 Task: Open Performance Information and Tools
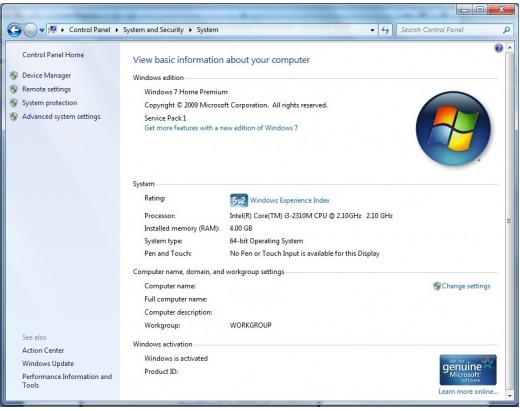coord(67,381)
